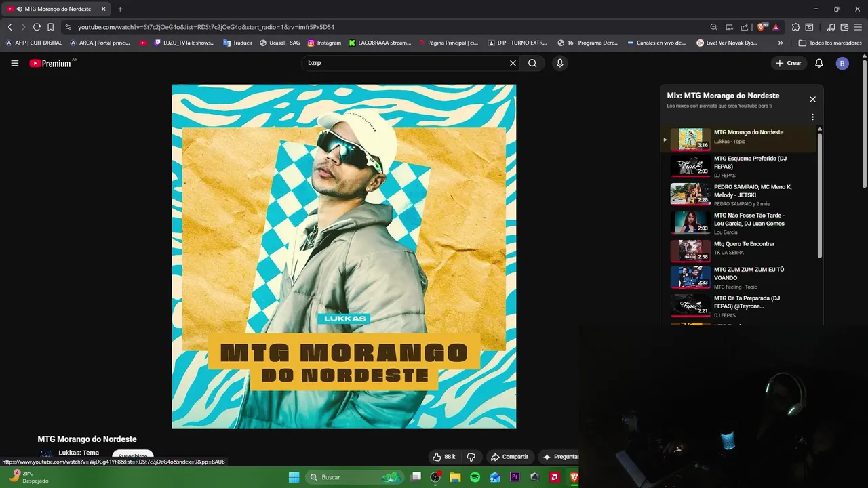The image size is (868, 488).
Task: Open Todos los marcadores folder
Action: click(x=830, y=43)
